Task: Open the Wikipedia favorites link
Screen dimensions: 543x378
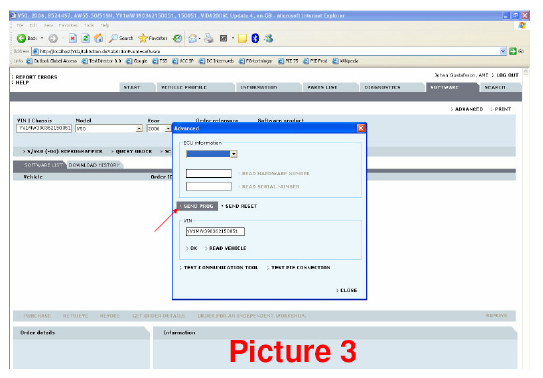Action: click(x=346, y=61)
